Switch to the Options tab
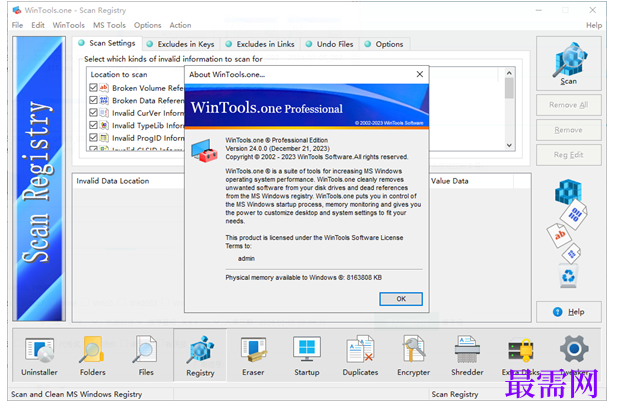This screenshot has width=617, height=415. [384, 44]
